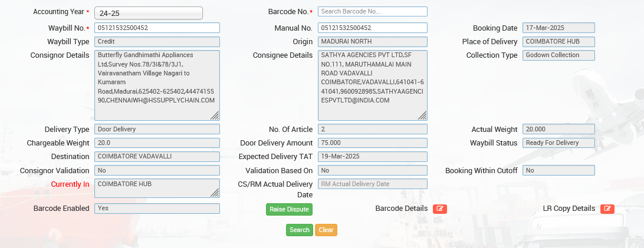Click the Expected Delivery TAT field
Viewport: 644px width, 248px height.
click(x=372, y=157)
